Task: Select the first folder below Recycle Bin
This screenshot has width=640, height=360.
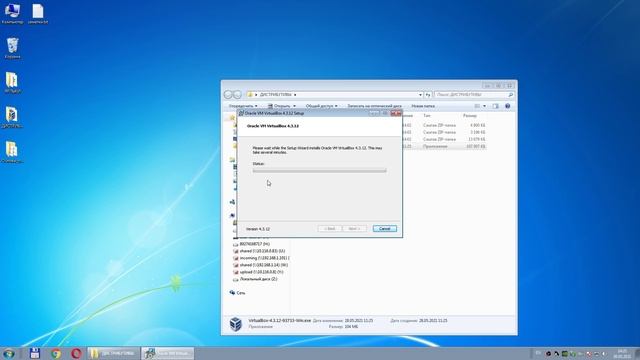Action: 12,82
